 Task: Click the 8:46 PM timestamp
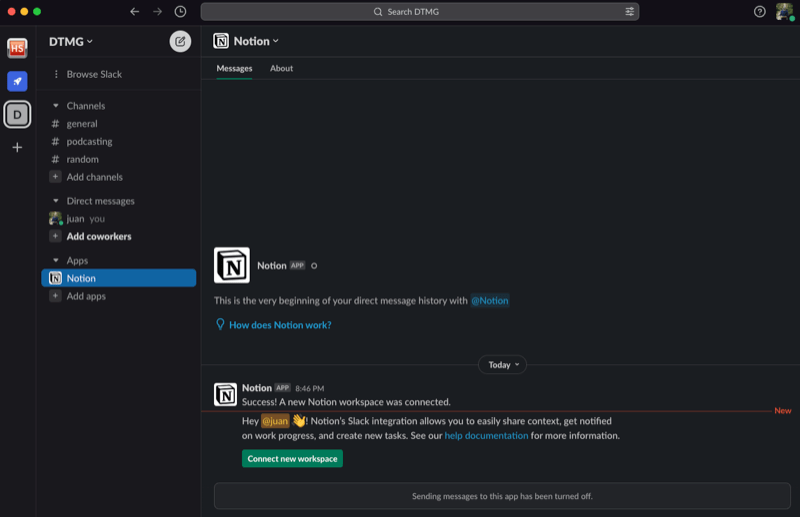(309, 388)
